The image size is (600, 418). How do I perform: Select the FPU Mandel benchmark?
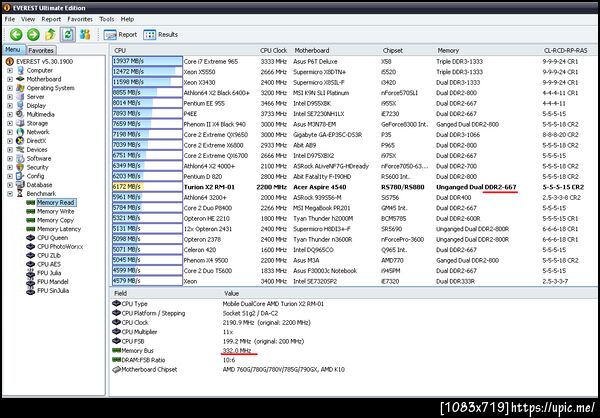click(x=53, y=282)
